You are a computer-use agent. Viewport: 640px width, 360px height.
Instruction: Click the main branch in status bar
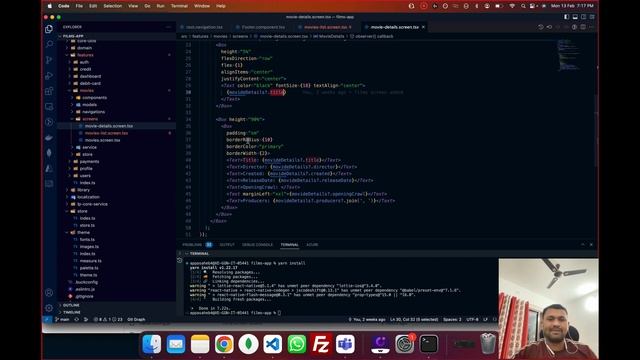tap(62, 320)
